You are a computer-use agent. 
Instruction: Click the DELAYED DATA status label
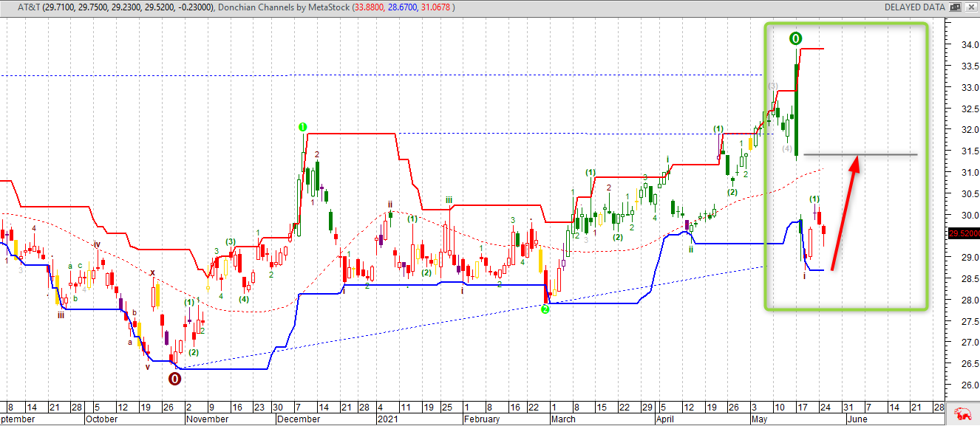(x=914, y=7)
